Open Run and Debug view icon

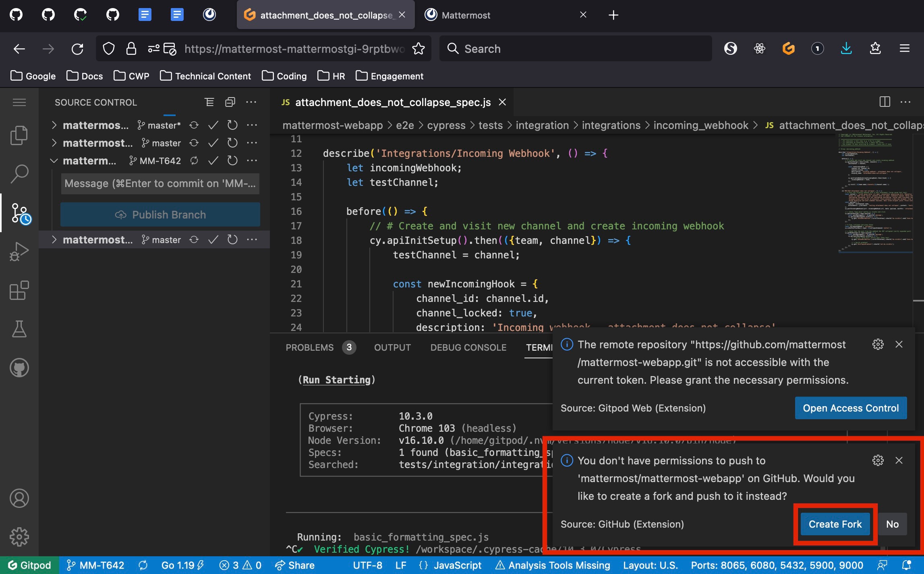pyautogui.click(x=19, y=252)
